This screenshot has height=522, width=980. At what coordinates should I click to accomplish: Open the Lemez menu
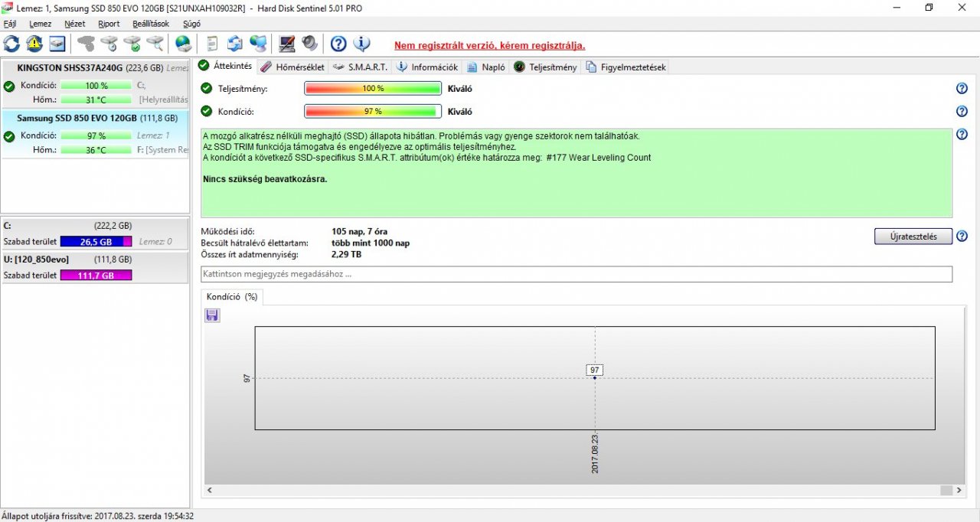coord(41,24)
